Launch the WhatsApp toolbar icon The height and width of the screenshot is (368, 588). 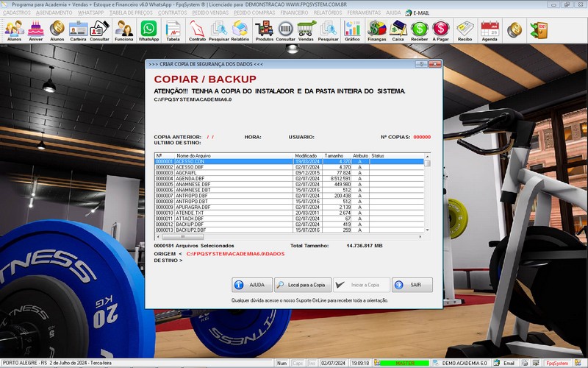(149, 30)
